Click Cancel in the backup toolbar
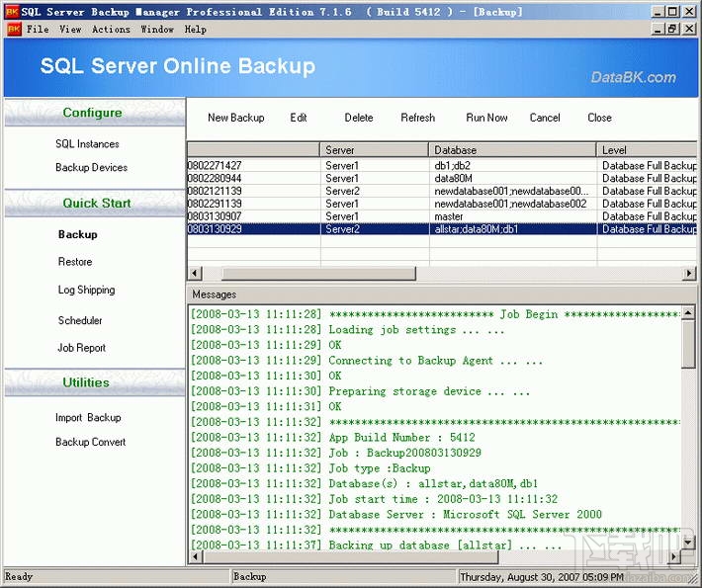Viewport: 702px width, 588px height. coord(545,118)
